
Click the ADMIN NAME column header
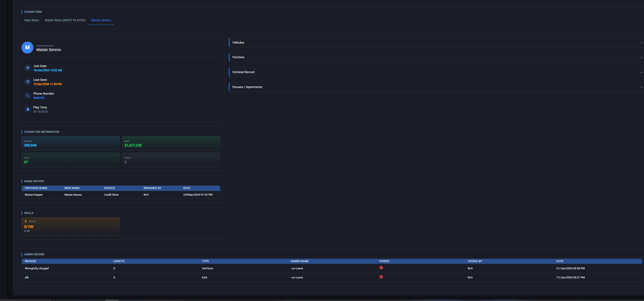coord(300,261)
